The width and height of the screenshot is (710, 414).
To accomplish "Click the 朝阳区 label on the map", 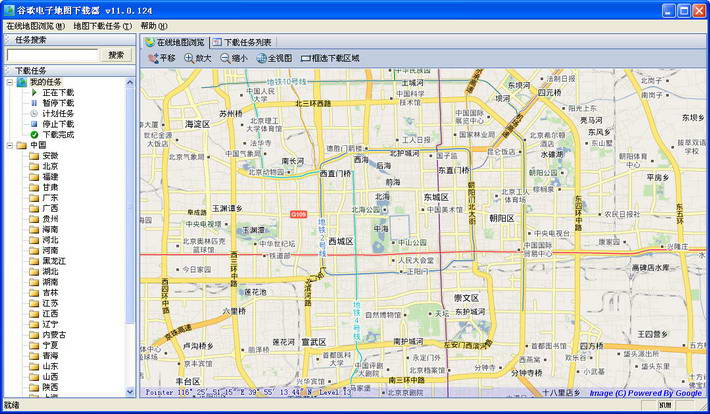I will [x=502, y=218].
